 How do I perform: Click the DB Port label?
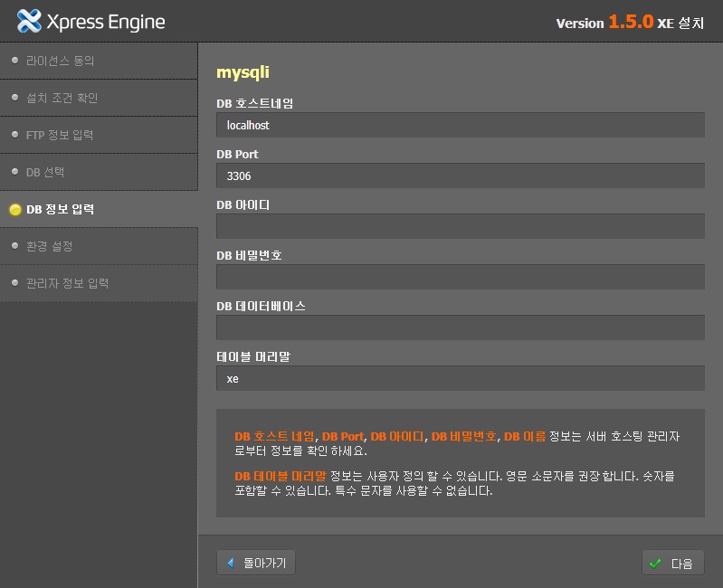[237, 154]
